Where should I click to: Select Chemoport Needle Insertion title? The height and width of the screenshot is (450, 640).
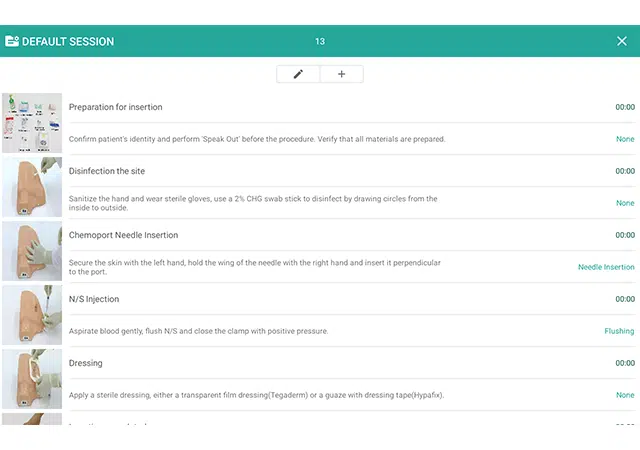123,235
